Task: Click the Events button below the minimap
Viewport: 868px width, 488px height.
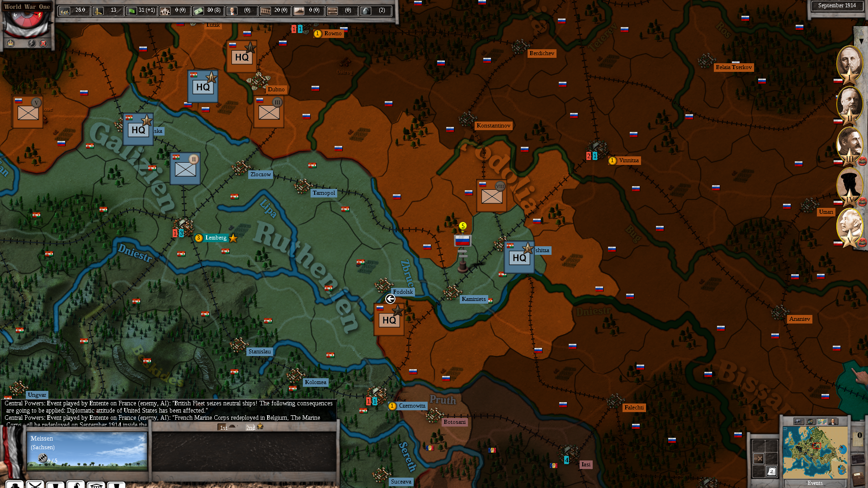Action: [815, 483]
